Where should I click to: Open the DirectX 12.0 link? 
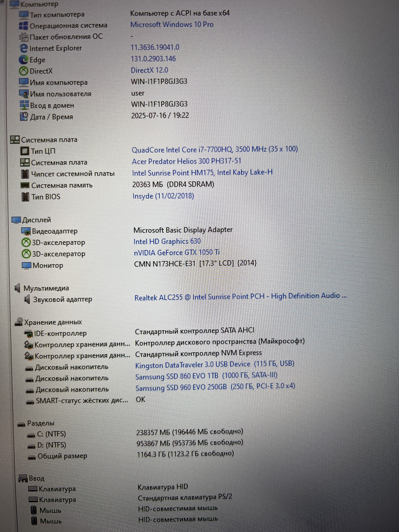click(x=149, y=70)
